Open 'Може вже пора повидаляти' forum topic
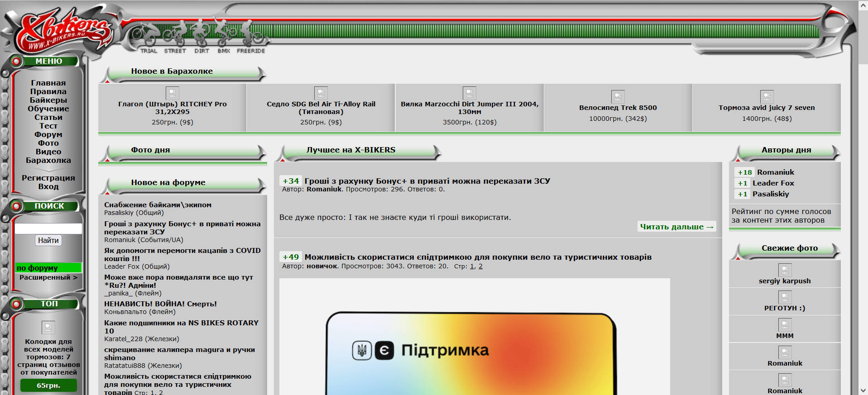 point(178,281)
